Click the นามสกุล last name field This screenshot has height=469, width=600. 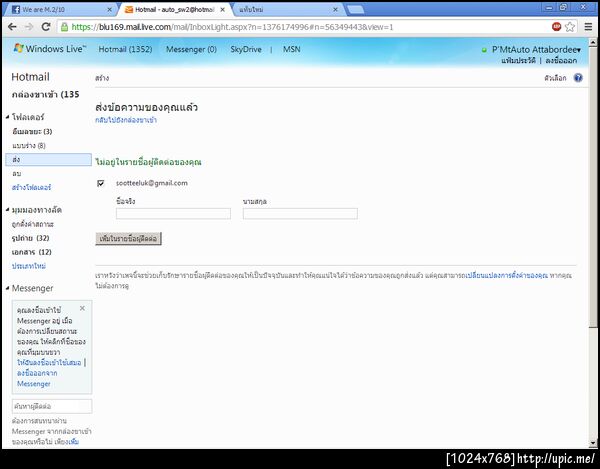[300, 213]
